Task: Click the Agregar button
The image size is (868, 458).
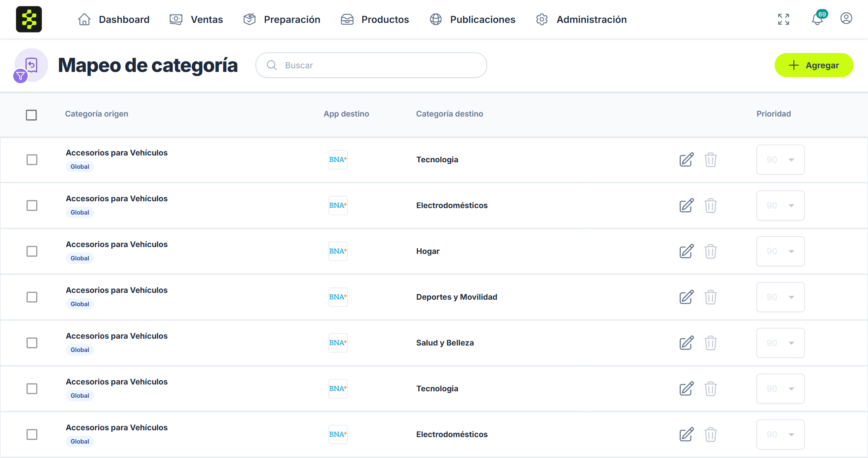Action: 814,65
